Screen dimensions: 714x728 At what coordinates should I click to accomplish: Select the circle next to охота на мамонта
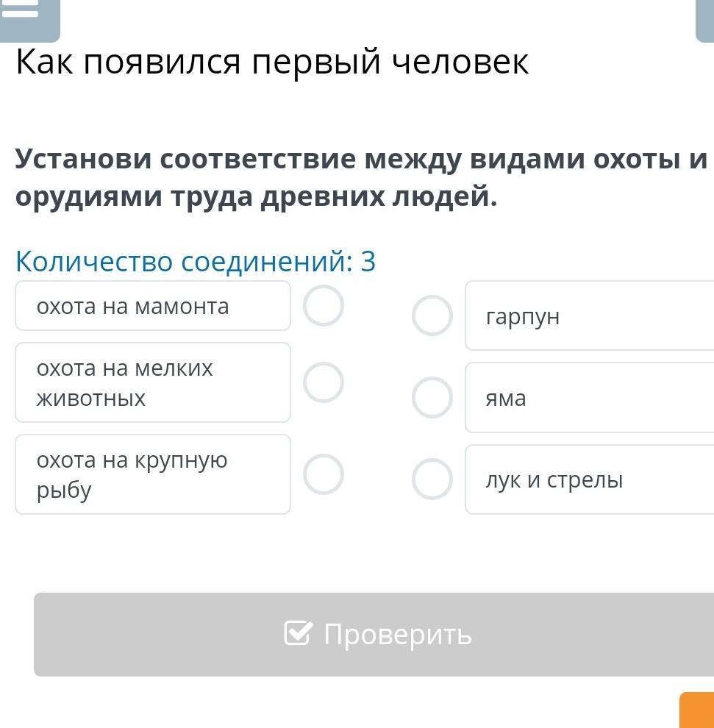point(324,306)
